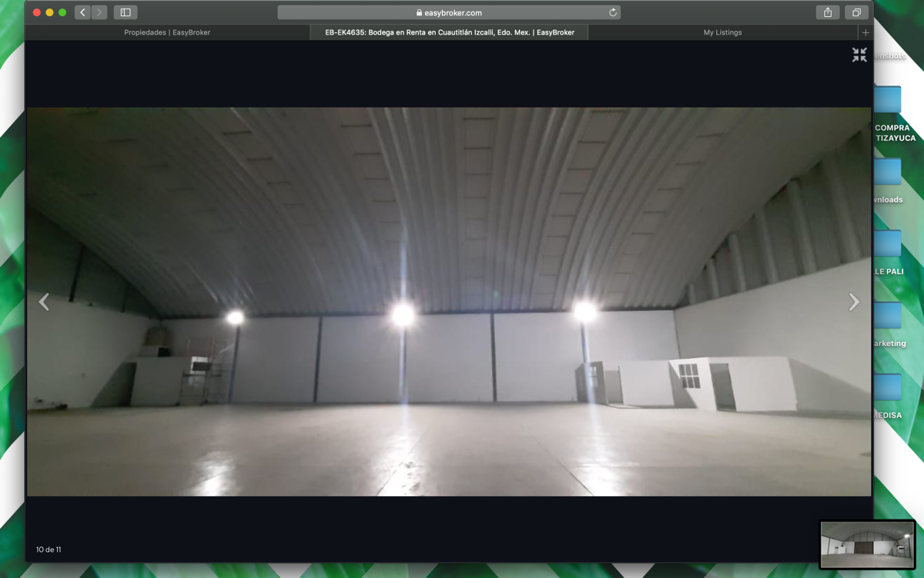Select the EB-EK4635 Bodega en Renta tab
This screenshot has width=924, height=578.
[450, 32]
